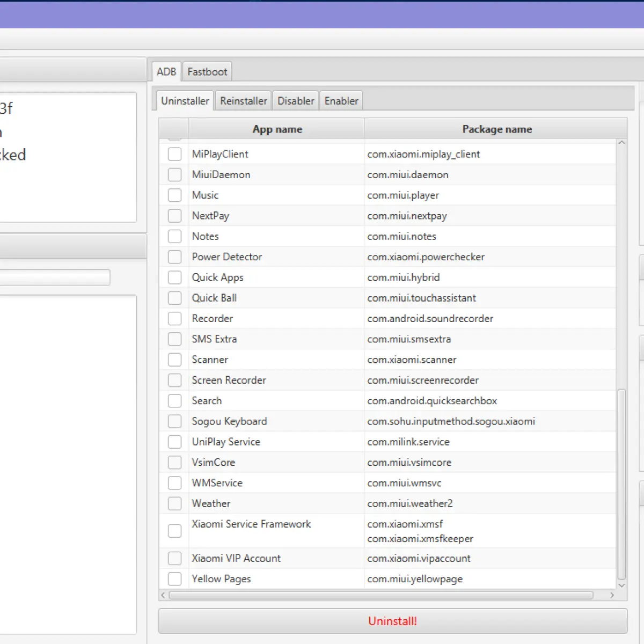This screenshot has width=644, height=644.
Task: Check the MiPlayClient checkbox
Action: (174, 154)
